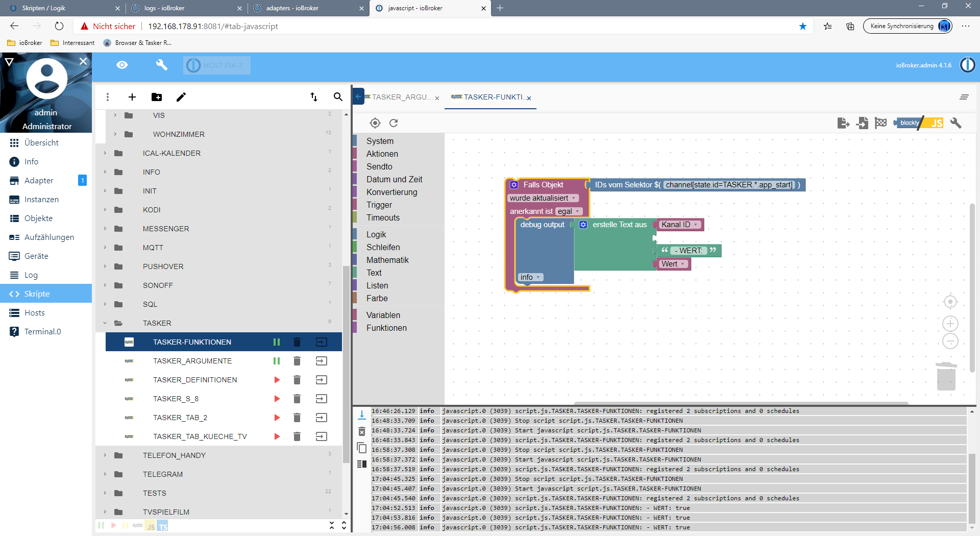Click the browser address bar URL

click(213, 26)
